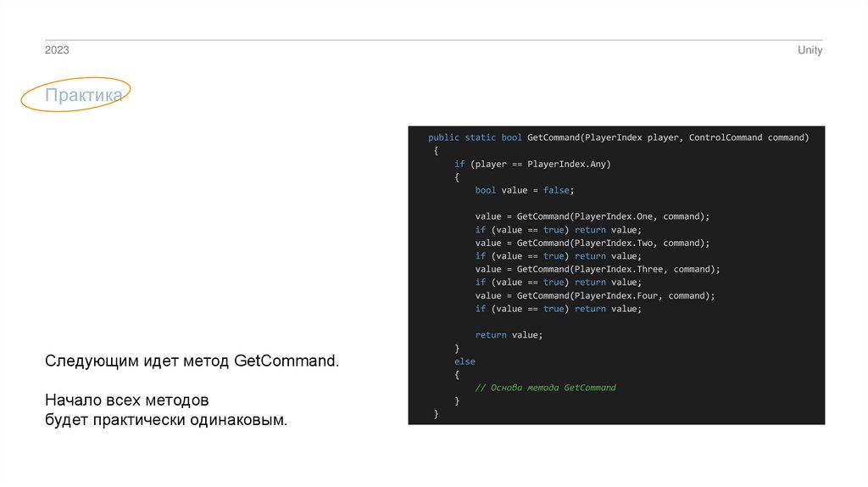Click the "2023" year label
The width and height of the screenshot is (868, 487).
coord(57,51)
